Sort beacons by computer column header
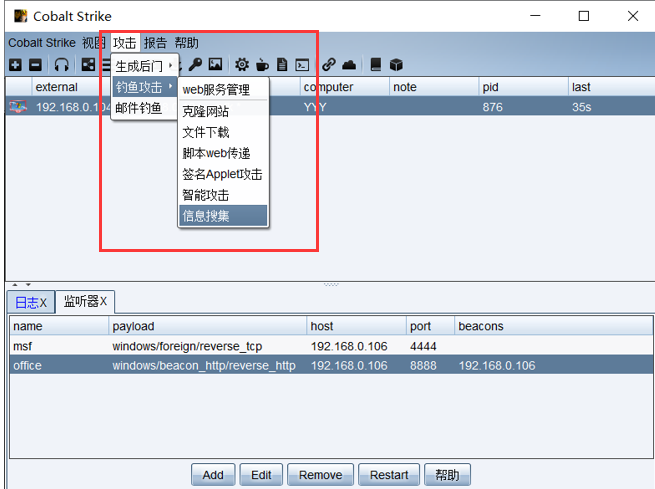655x489 pixels. [344, 87]
